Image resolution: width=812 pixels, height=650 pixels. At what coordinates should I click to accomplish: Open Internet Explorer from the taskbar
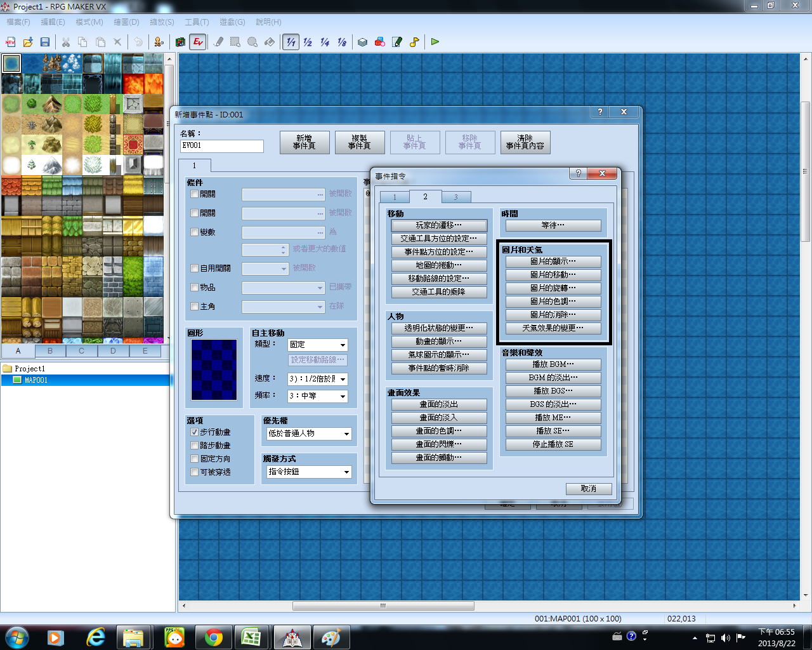point(96,637)
